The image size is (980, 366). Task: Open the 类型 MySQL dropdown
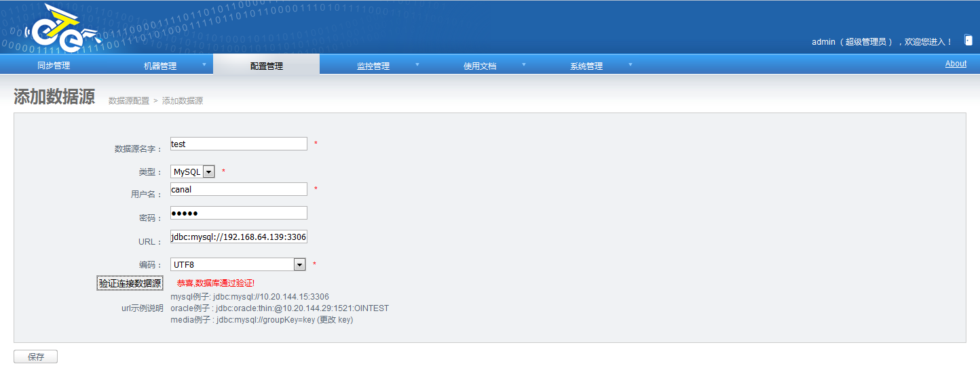(193, 171)
